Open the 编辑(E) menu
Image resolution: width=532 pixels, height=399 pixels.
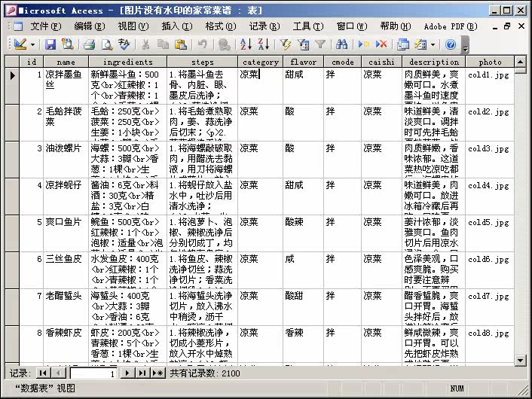point(90,26)
